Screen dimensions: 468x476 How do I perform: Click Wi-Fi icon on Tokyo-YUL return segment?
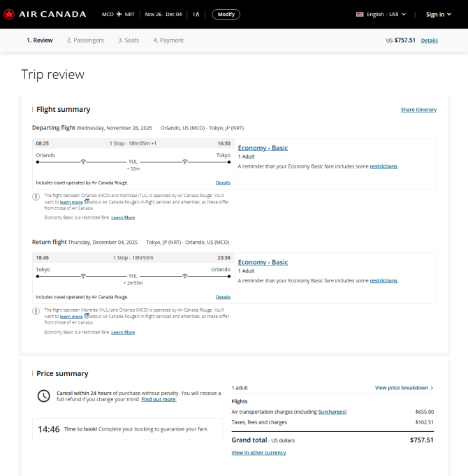coord(83,275)
